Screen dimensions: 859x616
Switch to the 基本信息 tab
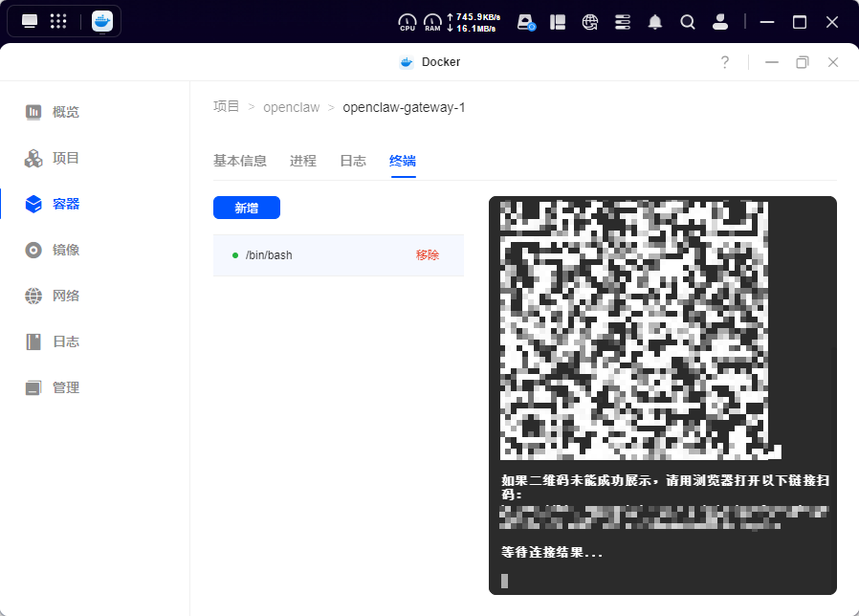(x=241, y=161)
